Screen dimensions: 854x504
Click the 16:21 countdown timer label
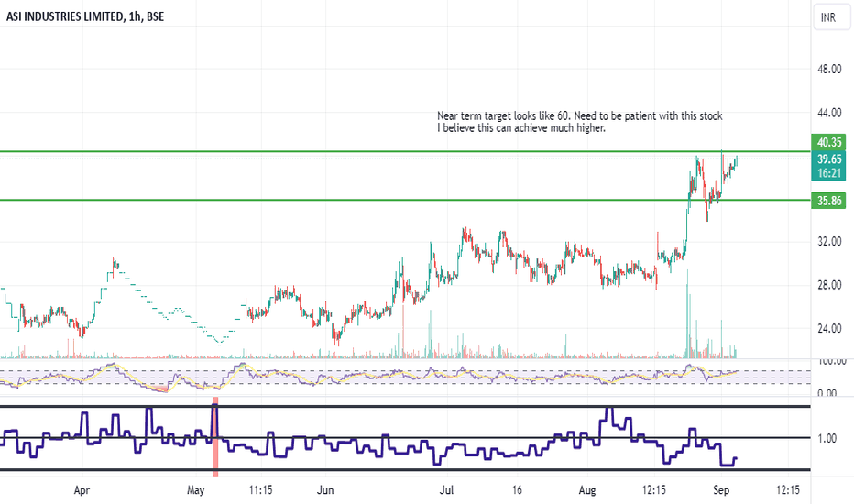828,173
